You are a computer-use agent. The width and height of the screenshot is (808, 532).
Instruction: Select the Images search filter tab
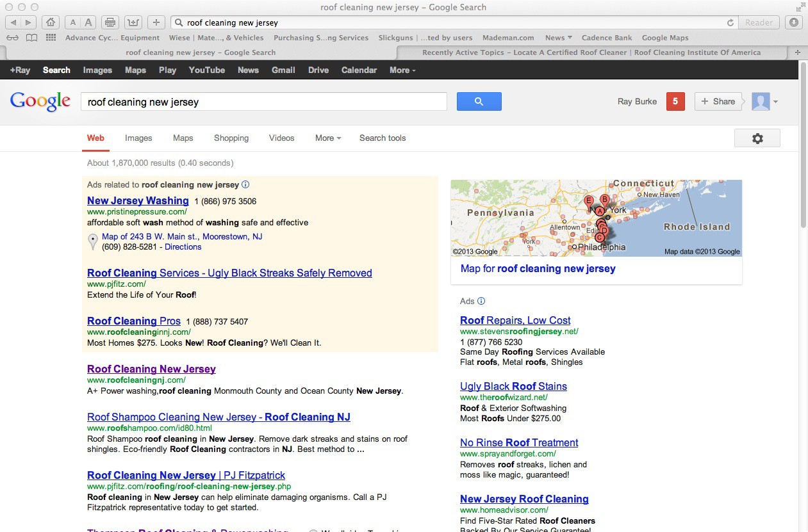[138, 138]
